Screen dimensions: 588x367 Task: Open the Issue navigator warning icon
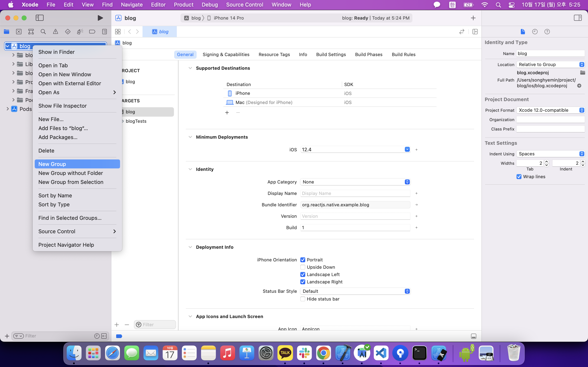[55, 32]
